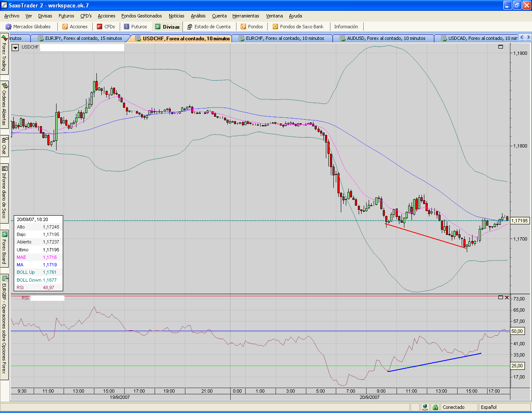The image size is (532, 413).
Task: Open the Herramientas menu
Action: coord(246,16)
